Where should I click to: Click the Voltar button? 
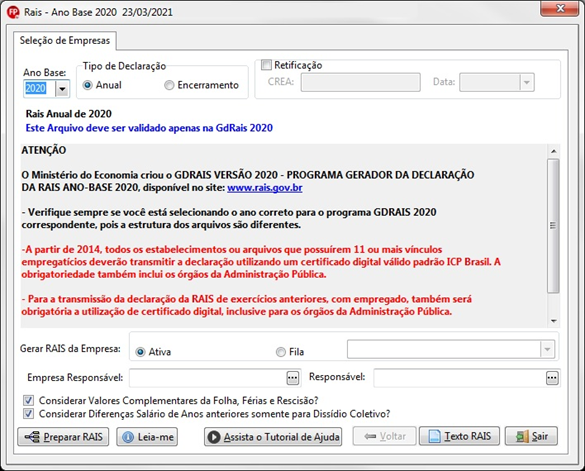(384, 436)
